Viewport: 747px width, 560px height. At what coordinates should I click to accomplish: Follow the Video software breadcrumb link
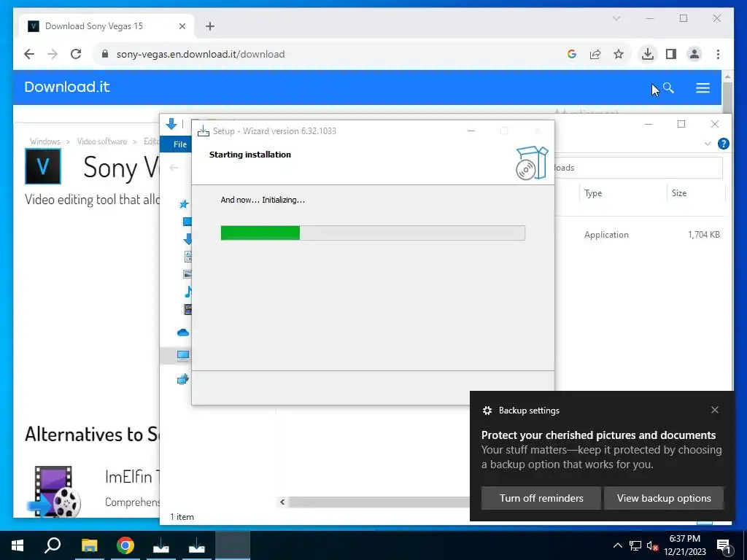click(x=102, y=141)
